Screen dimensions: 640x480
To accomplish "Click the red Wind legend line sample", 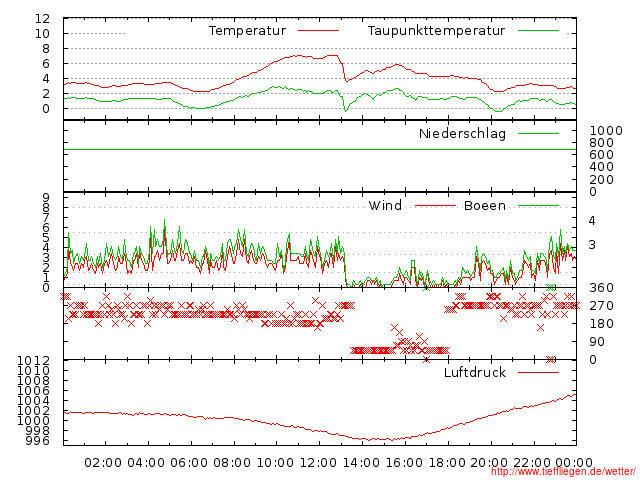I will coord(435,206).
